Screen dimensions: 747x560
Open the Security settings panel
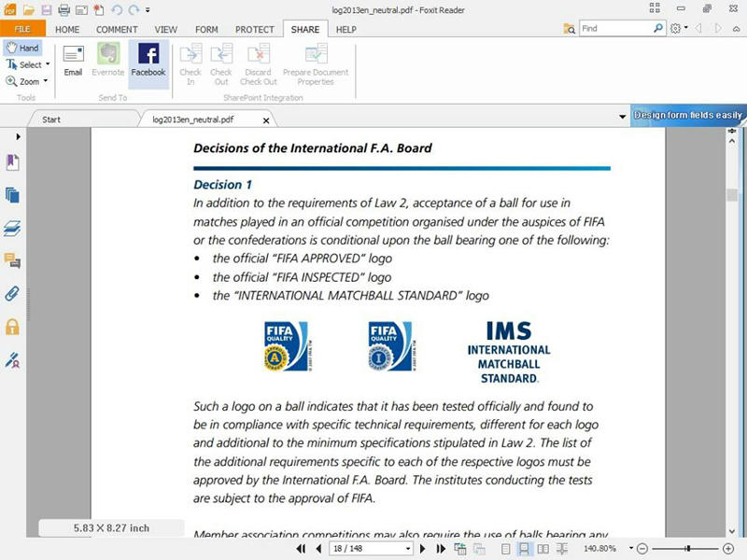[12, 327]
